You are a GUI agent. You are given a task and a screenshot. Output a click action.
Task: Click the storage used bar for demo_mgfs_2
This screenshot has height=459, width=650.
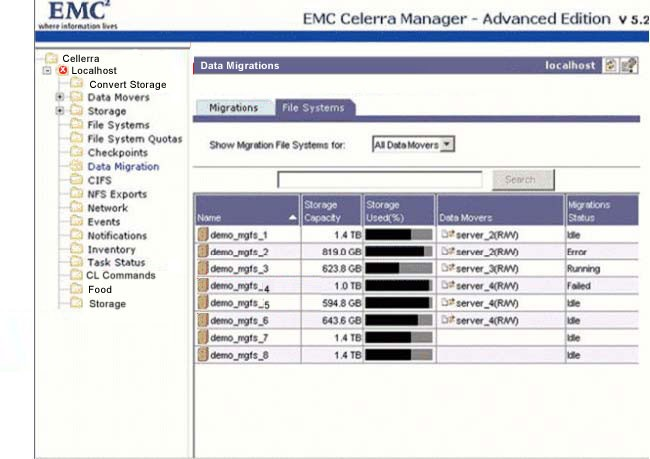point(399,252)
